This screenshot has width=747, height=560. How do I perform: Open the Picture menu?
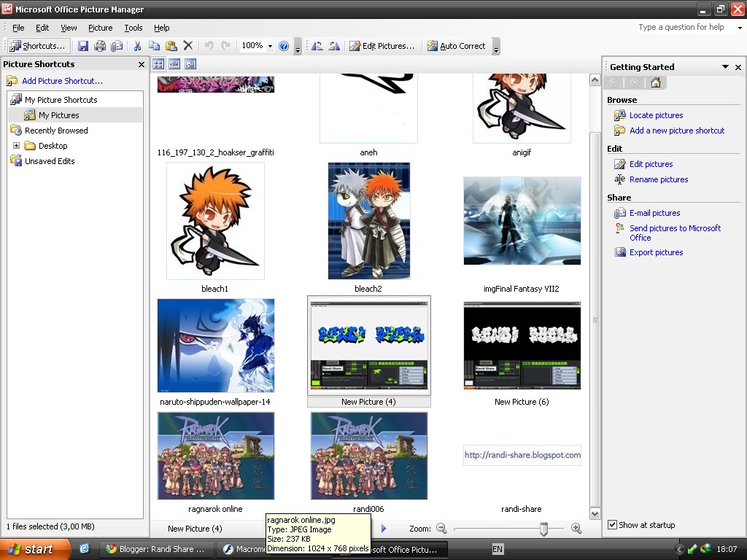click(101, 28)
